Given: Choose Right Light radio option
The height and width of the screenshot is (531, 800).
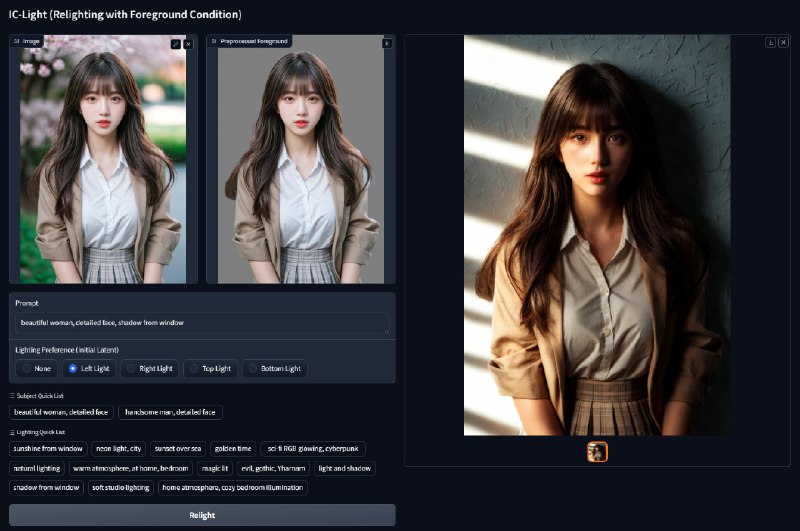Looking at the screenshot, I should 150,368.
